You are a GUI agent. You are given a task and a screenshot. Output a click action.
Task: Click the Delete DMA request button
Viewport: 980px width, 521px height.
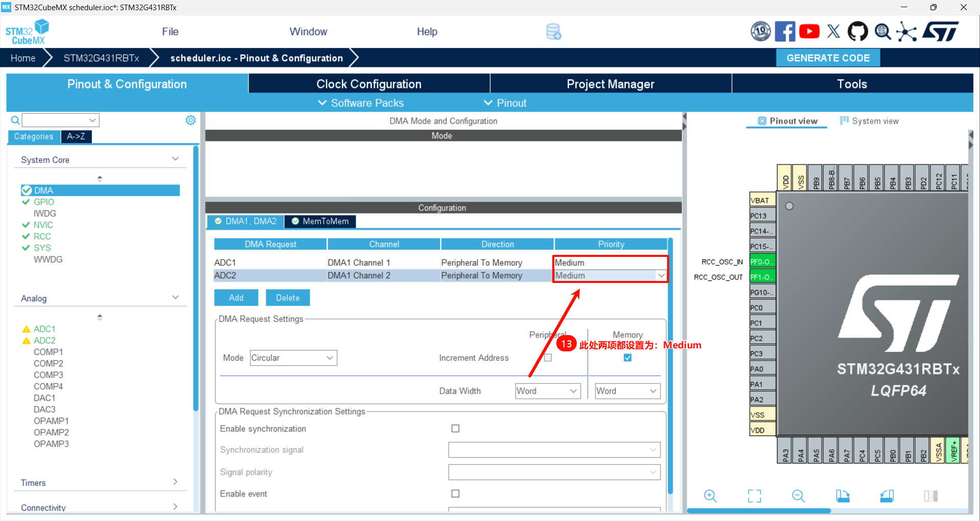point(288,298)
